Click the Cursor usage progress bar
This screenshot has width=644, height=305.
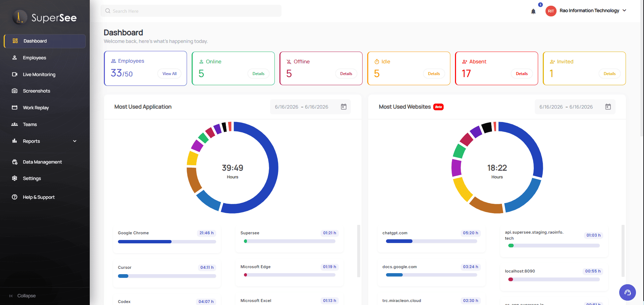pyautogui.click(x=167, y=276)
